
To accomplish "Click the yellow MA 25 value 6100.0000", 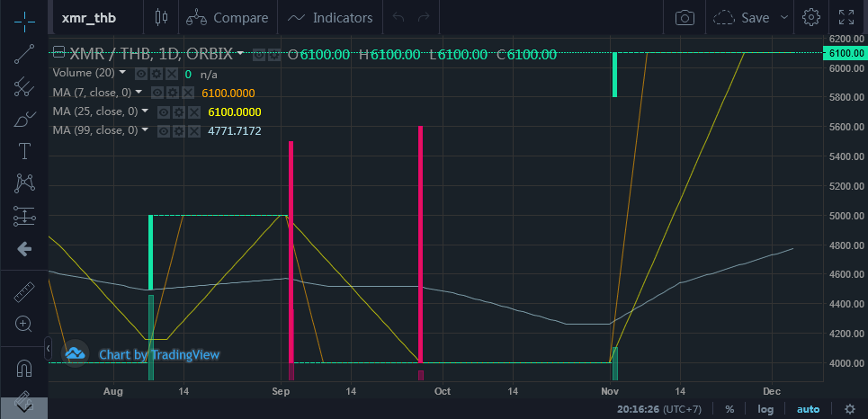I will tap(235, 112).
